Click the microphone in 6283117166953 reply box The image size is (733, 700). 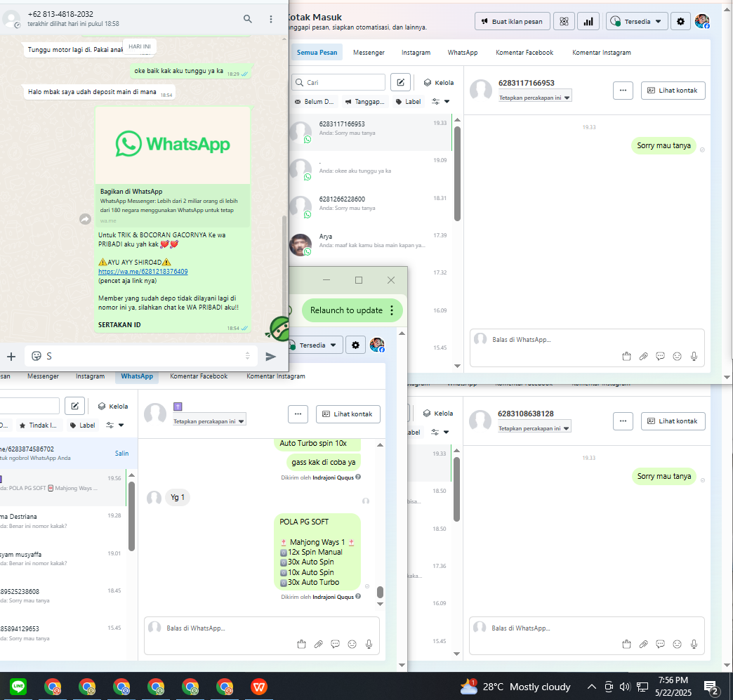pos(694,356)
